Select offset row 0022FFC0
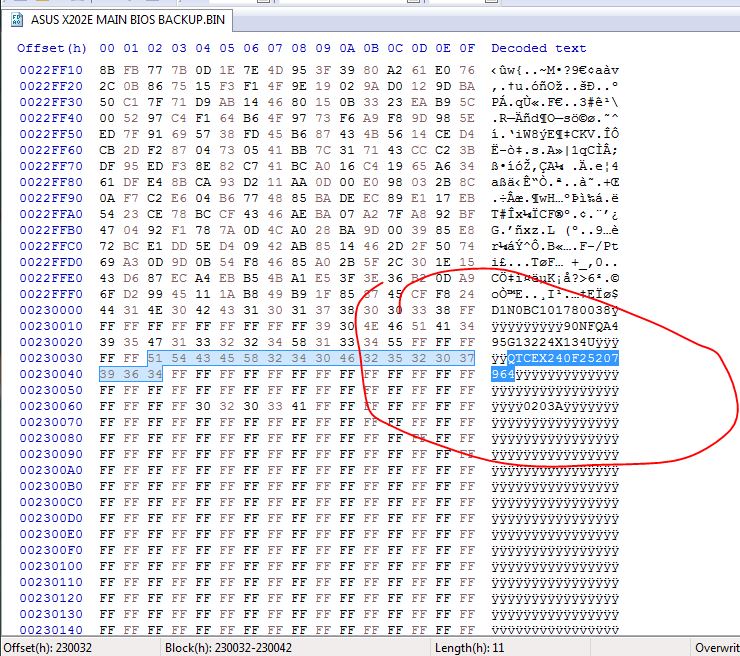740x656 pixels. coord(51,246)
